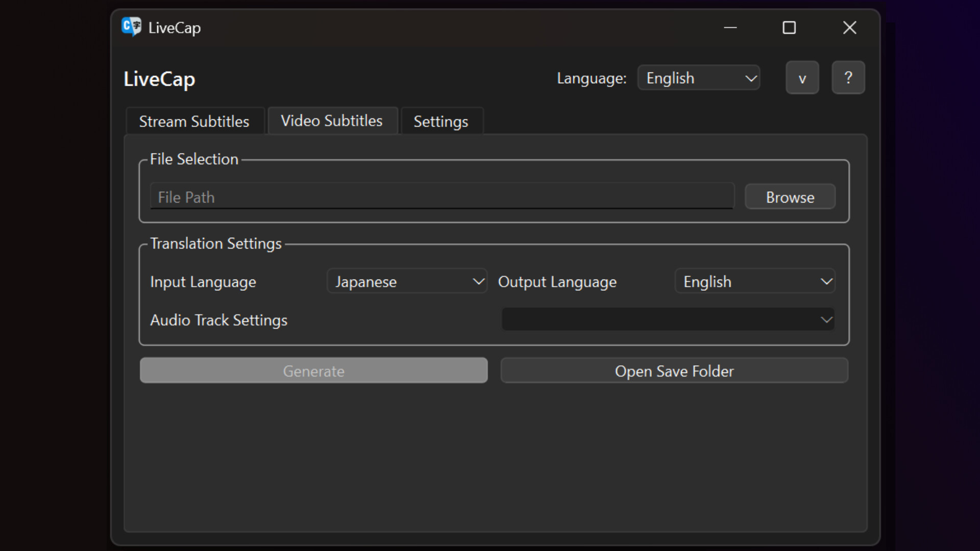Expand the Output Language English dropdown
Viewport: 980px width, 551px height.
click(x=755, y=281)
